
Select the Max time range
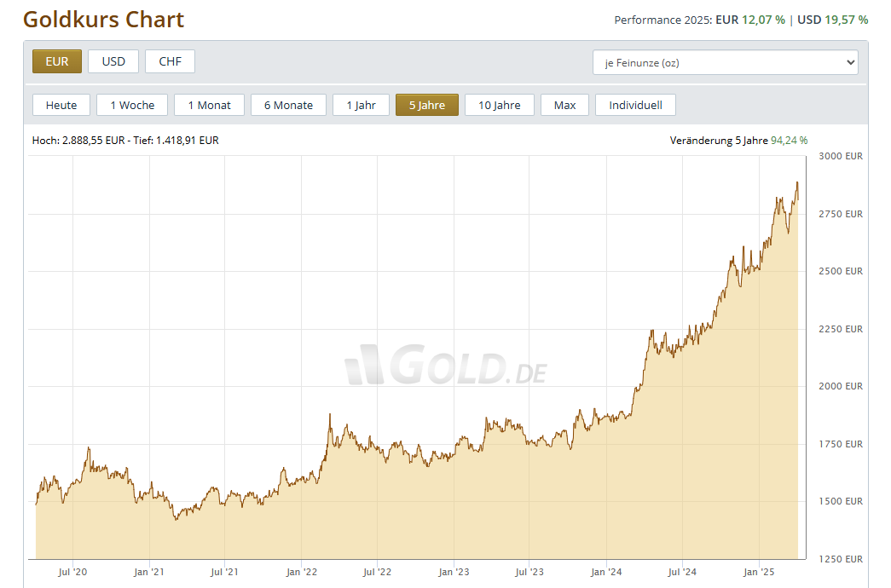[x=564, y=105]
